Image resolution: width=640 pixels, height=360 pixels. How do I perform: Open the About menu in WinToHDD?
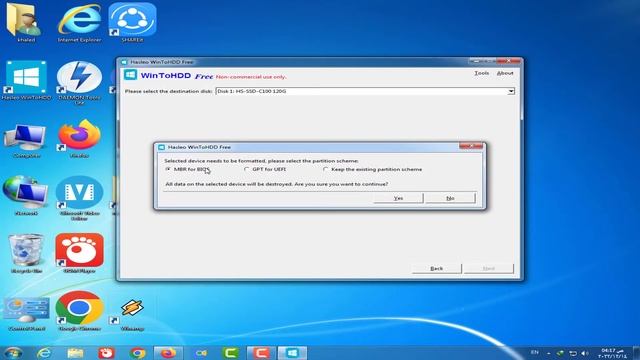(x=505, y=73)
